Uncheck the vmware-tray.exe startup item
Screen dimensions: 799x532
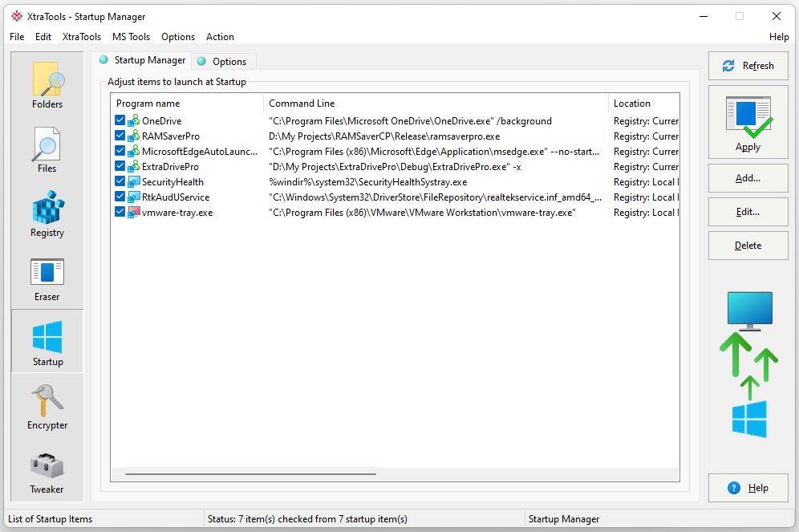point(120,212)
